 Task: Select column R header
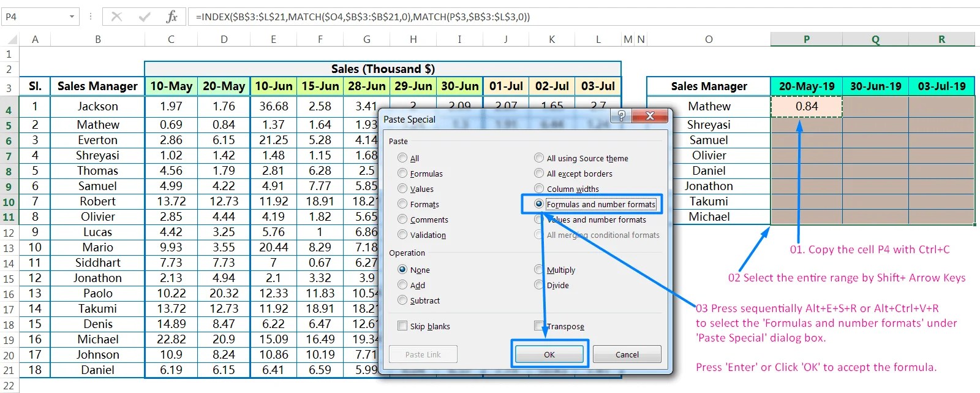pos(941,39)
